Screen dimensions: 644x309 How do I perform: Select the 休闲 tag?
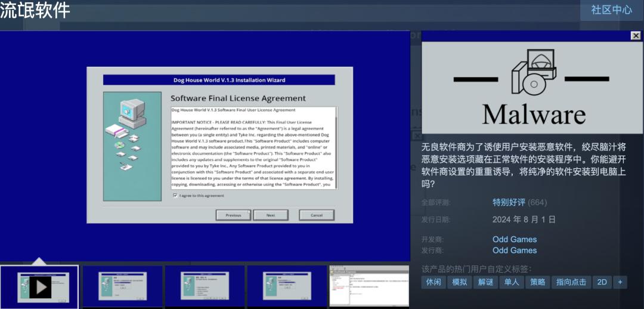pyautogui.click(x=434, y=282)
